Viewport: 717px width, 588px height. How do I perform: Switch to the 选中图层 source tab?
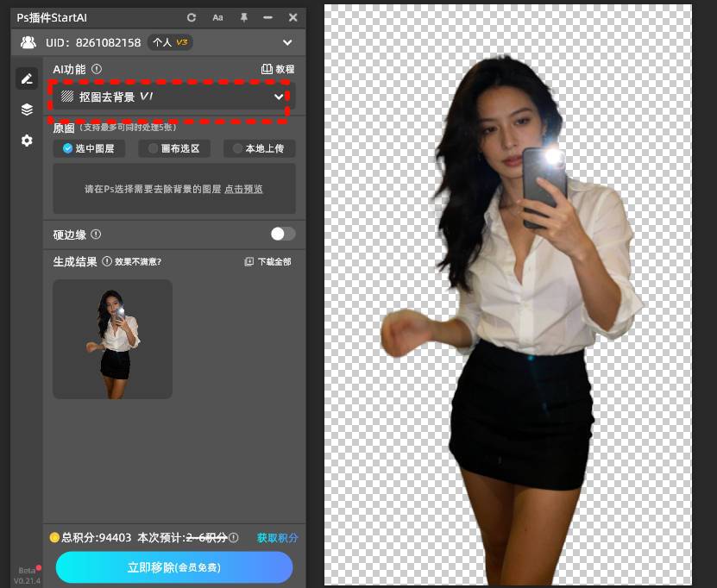coord(89,147)
